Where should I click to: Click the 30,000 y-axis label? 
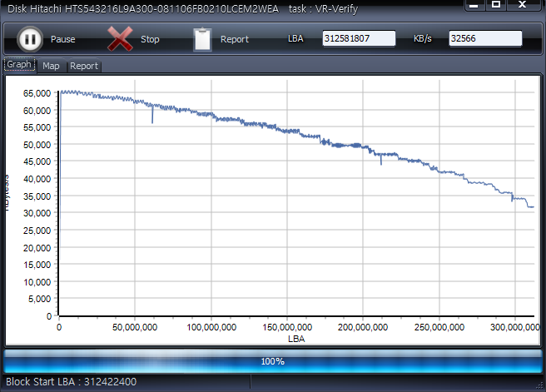click(x=37, y=213)
